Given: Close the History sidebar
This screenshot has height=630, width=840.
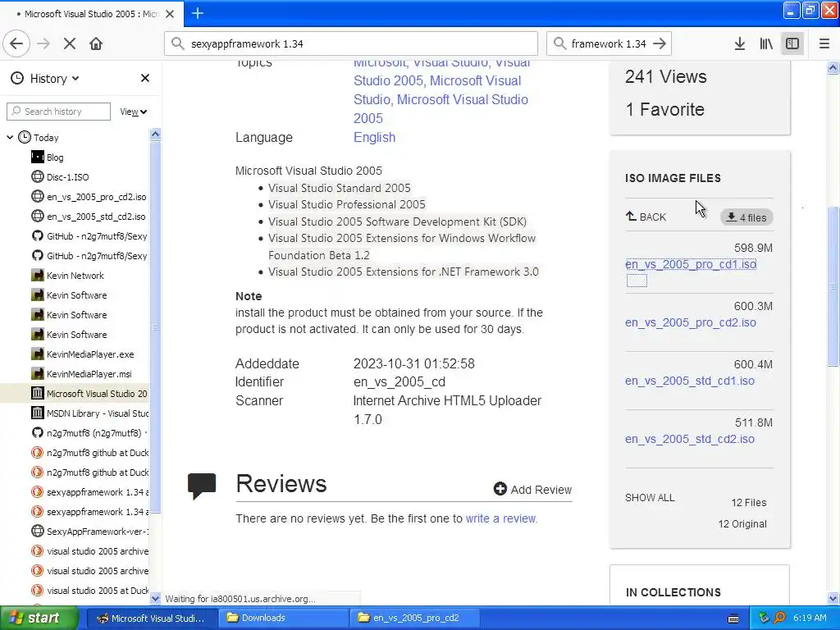Looking at the screenshot, I should point(144,78).
